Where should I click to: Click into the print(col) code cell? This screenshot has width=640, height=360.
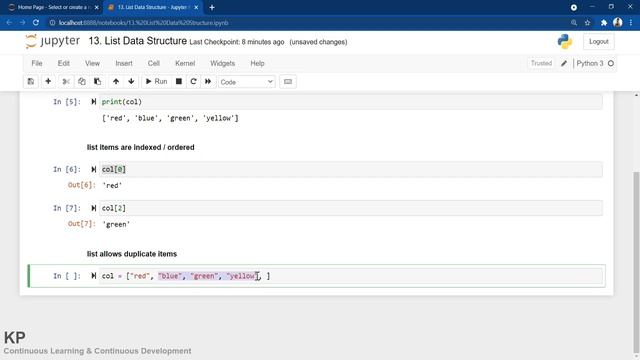[x=351, y=102]
